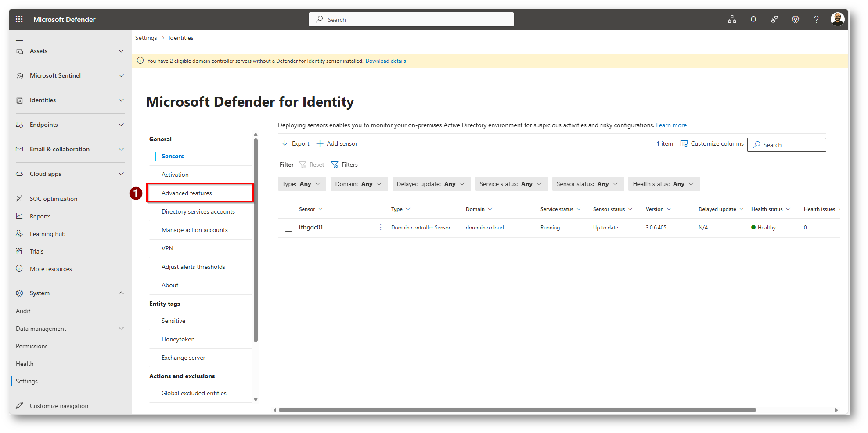Follow the Download details link

tap(385, 61)
